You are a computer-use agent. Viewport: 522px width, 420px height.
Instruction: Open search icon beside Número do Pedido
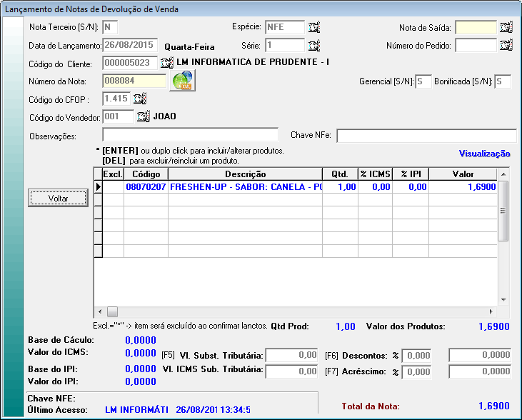pos(506,45)
